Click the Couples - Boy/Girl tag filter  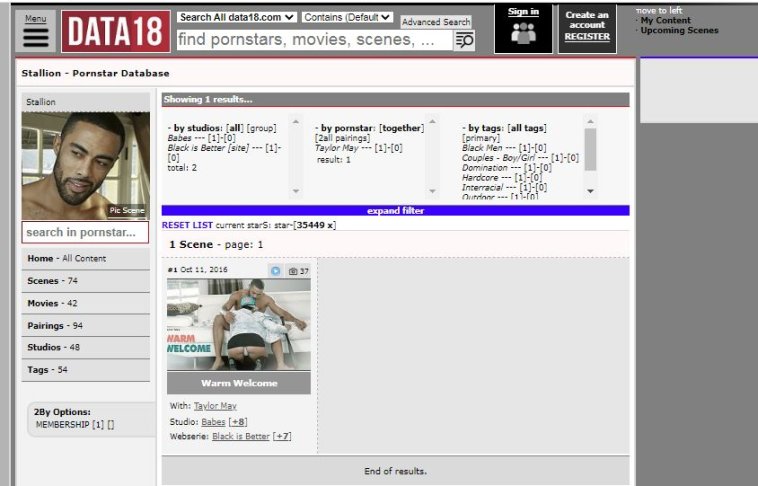498,158
